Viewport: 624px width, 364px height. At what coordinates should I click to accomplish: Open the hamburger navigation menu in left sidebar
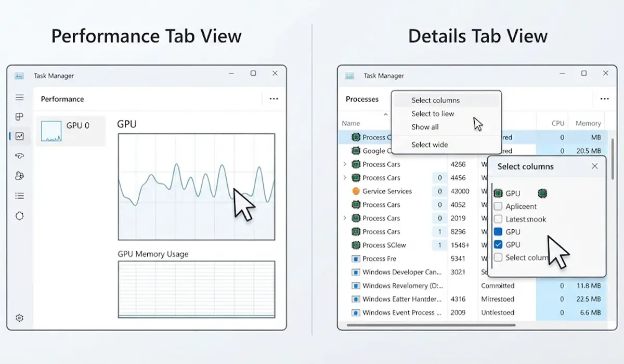click(x=20, y=97)
